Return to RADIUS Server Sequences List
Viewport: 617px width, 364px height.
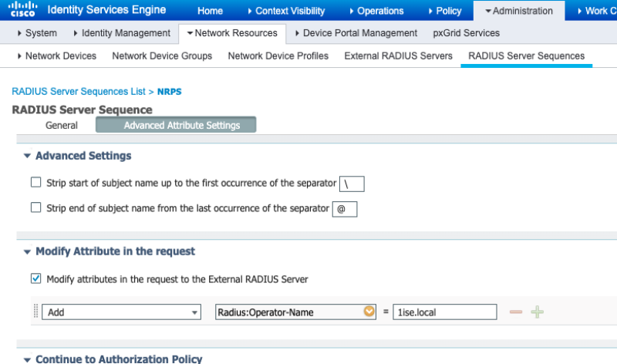click(79, 91)
